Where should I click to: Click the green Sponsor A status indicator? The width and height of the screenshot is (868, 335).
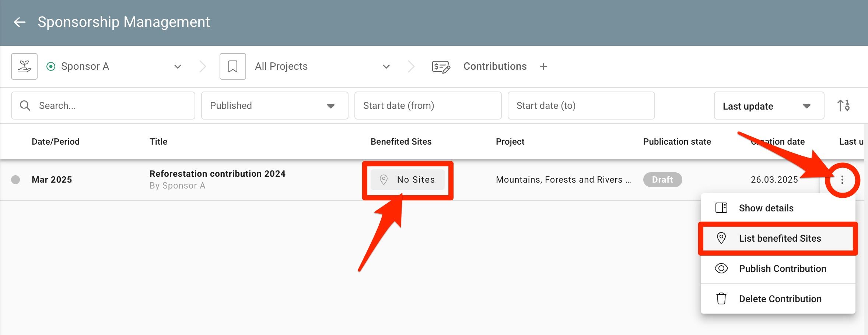[x=51, y=66]
